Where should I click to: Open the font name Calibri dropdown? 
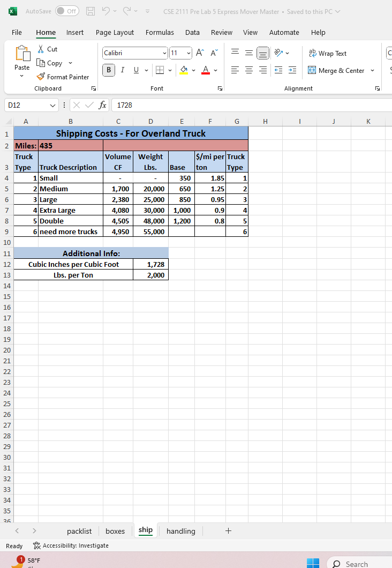point(164,53)
